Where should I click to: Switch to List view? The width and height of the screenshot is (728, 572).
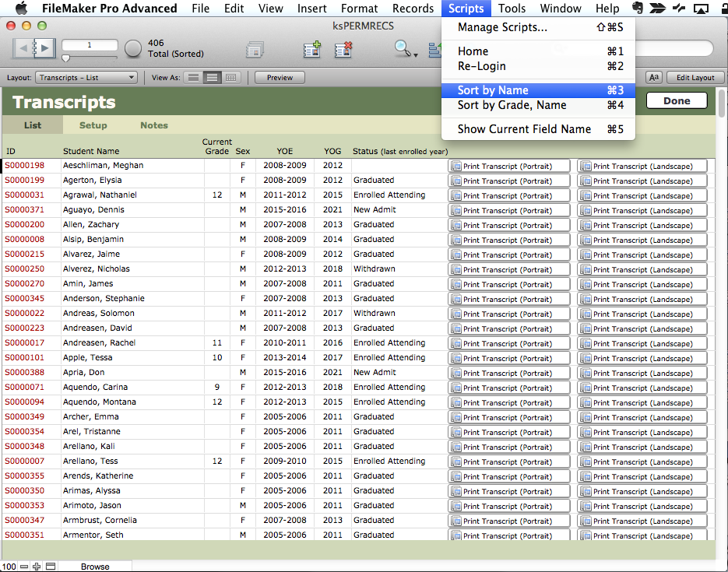(212, 77)
